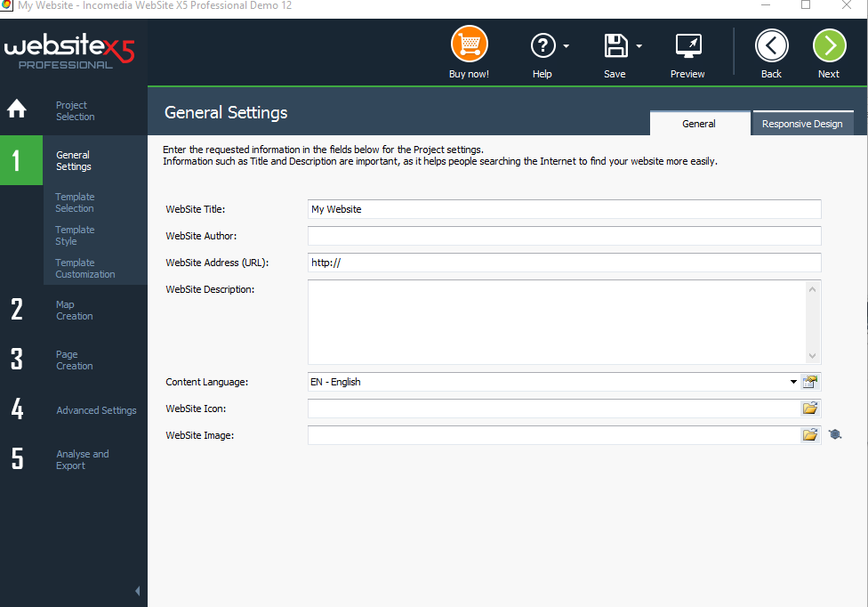The width and height of the screenshot is (868, 607).
Task: Advance with the green Next arrow
Action: tap(829, 45)
